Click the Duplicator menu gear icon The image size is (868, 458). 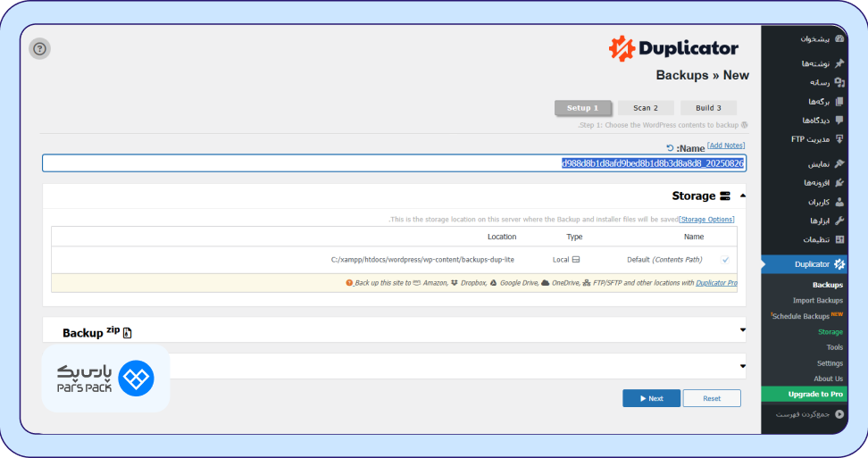click(839, 264)
